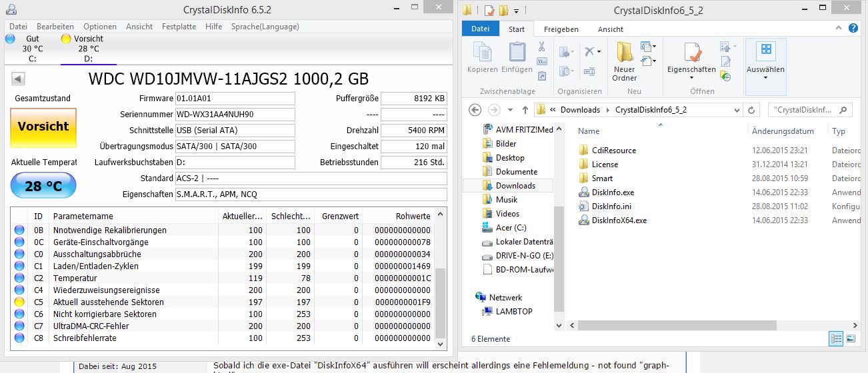Viewport: 868px width, 373px height.
Task: Switch to the Ansicht ribbon tab in Explorer
Action: 611,29
